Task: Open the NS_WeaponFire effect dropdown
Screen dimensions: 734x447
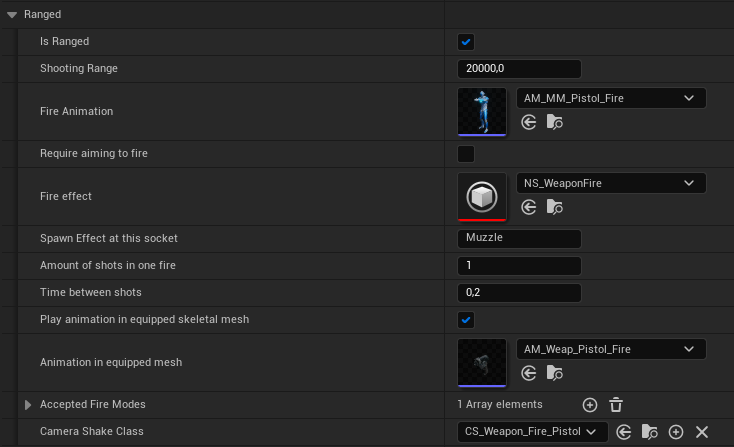Action: pyautogui.click(x=611, y=183)
